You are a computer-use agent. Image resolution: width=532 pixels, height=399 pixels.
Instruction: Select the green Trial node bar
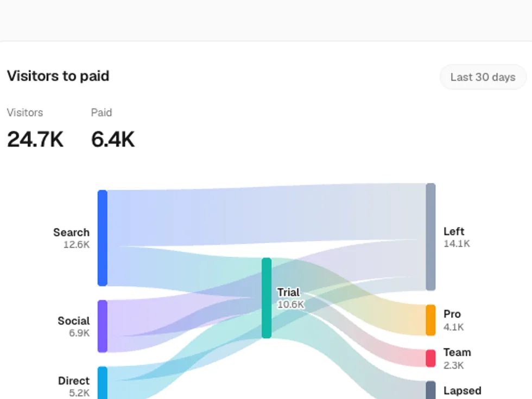click(267, 298)
